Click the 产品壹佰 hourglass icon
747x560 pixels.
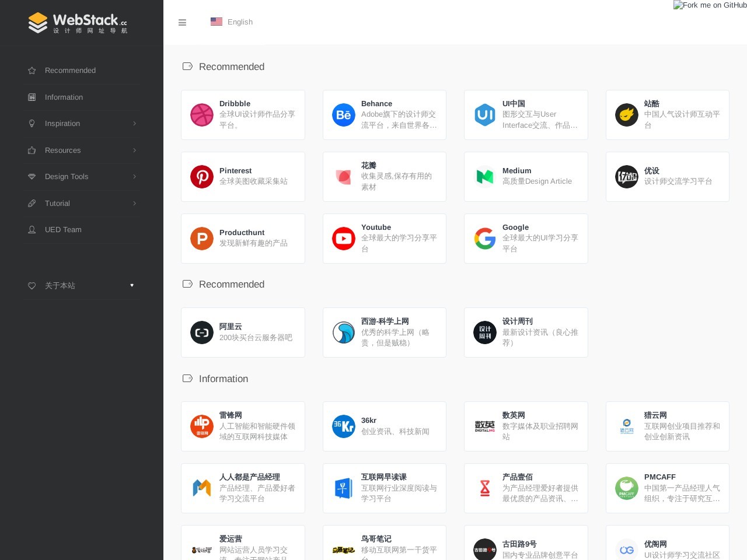pos(485,488)
